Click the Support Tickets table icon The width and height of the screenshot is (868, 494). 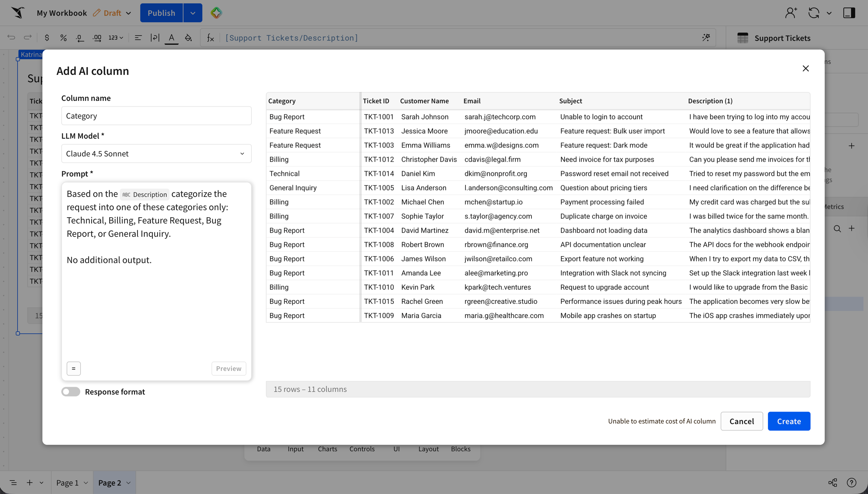[x=742, y=38]
